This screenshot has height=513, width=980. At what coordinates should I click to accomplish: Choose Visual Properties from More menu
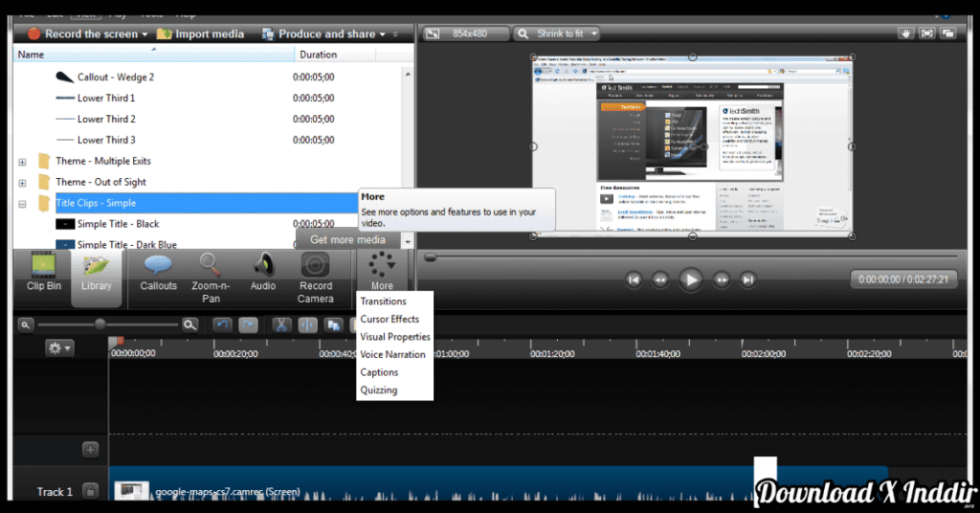pos(395,337)
